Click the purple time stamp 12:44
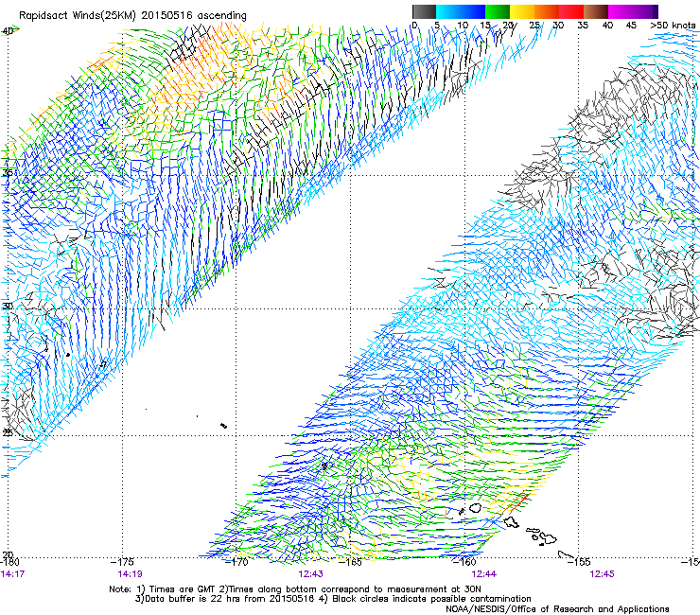This screenshot has height=615, width=700. 484,574
